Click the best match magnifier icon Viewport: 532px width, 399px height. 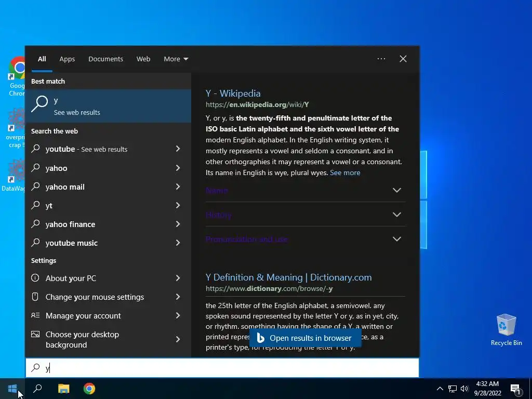click(39, 103)
